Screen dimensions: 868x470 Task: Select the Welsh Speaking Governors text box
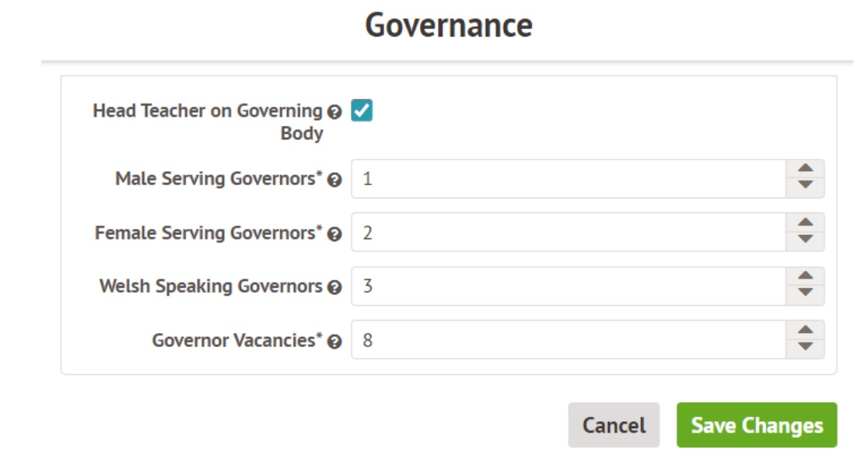tap(568, 286)
